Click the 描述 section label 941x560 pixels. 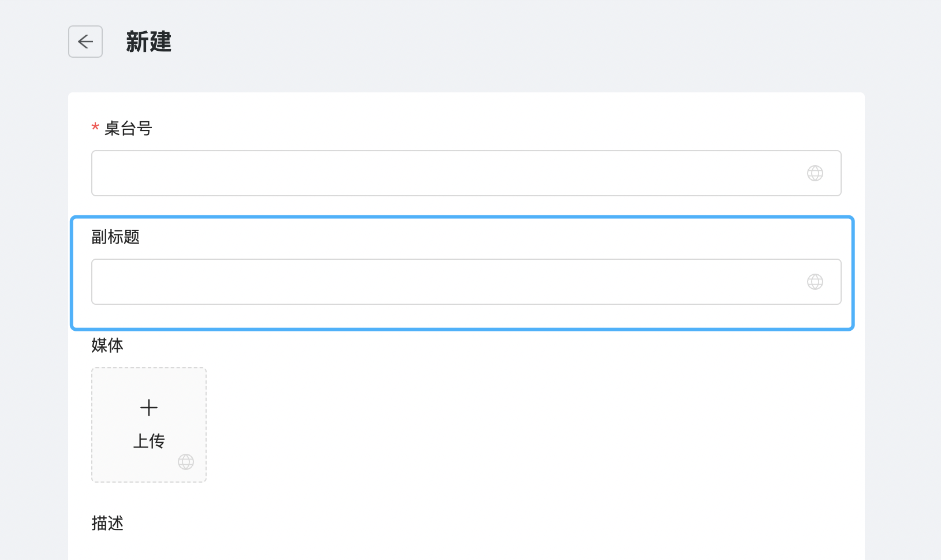(107, 523)
